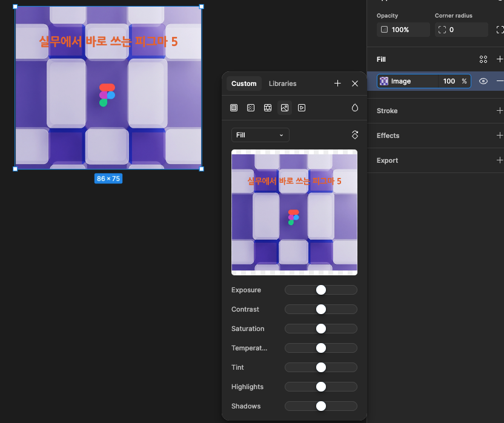Adjust the Exposure slider
Viewport: 504px width, 423px height.
321,290
